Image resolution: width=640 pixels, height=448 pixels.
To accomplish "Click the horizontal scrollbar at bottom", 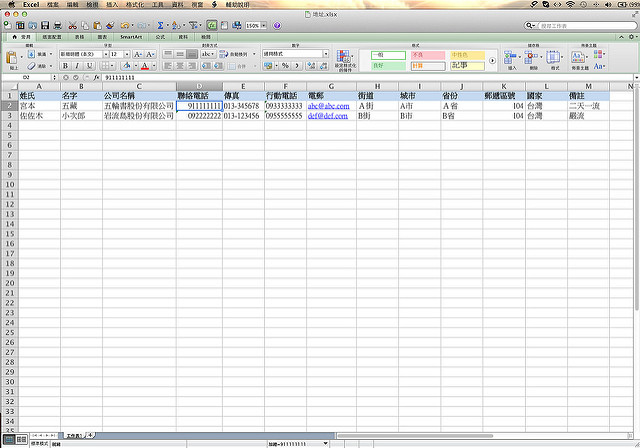I will pos(414,436).
